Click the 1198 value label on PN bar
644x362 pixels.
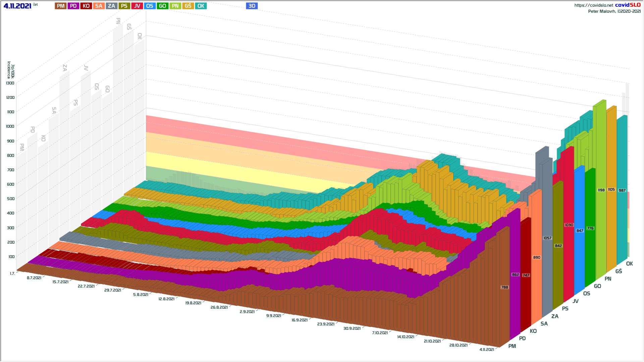pos(601,190)
